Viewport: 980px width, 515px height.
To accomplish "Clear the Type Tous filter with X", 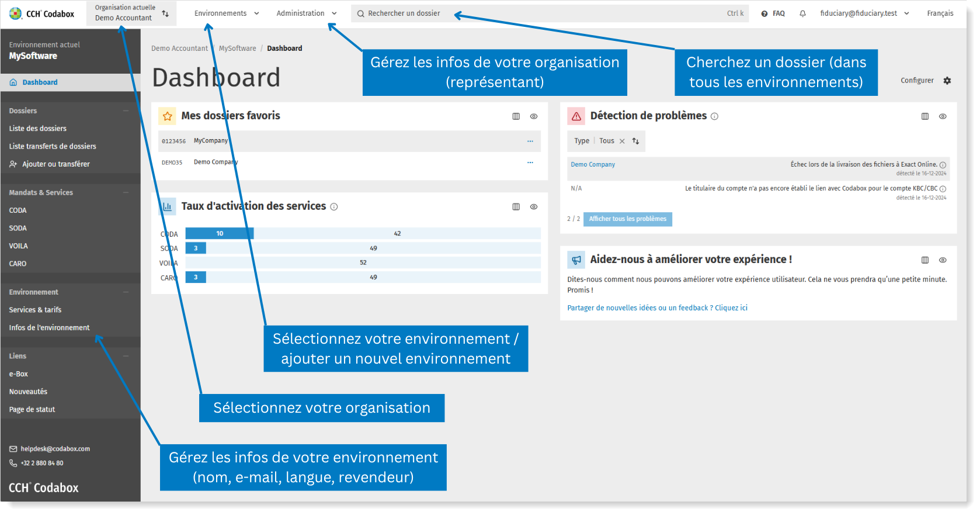I will (622, 141).
